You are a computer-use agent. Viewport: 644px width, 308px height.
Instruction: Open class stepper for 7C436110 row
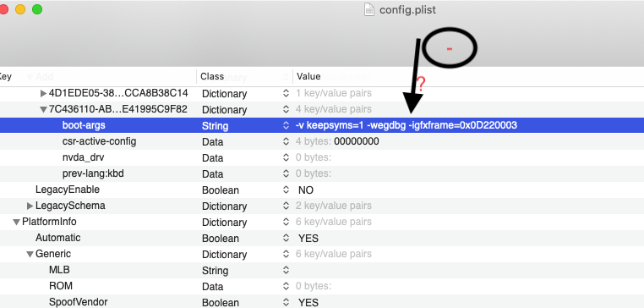pyautogui.click(x=286, y=110)
